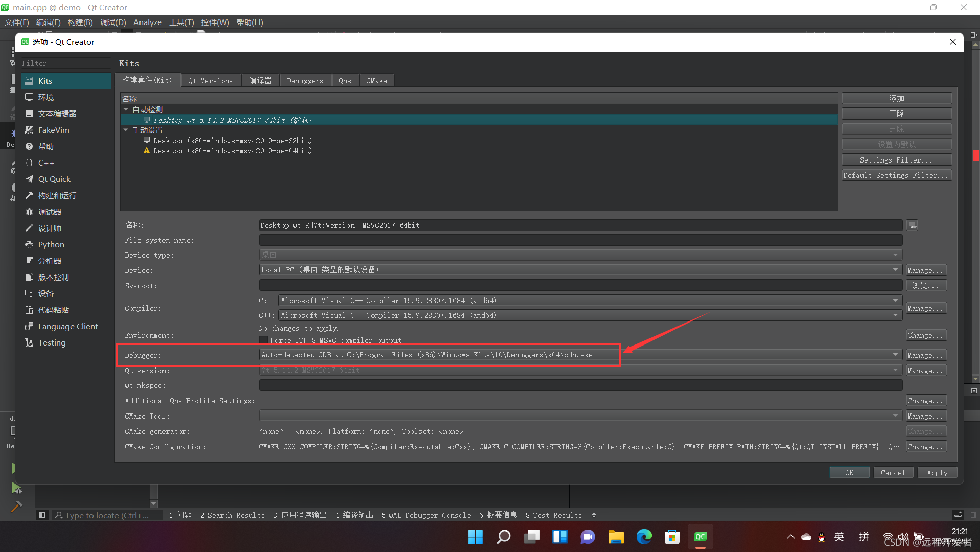Open 分析器 settings category
The image size is (980, 552).
pos(66,261)
